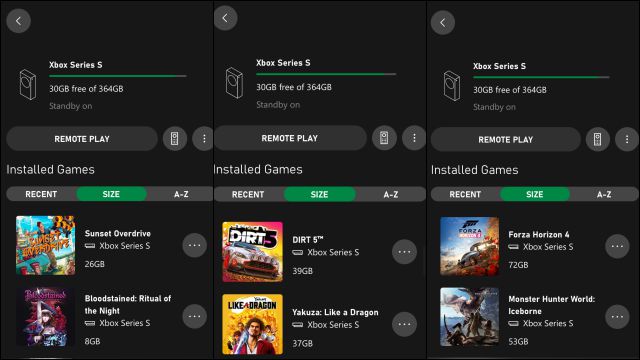Open options for Sunset Overdrive
The width and height of the screenshot is (640, 360).
194,245
